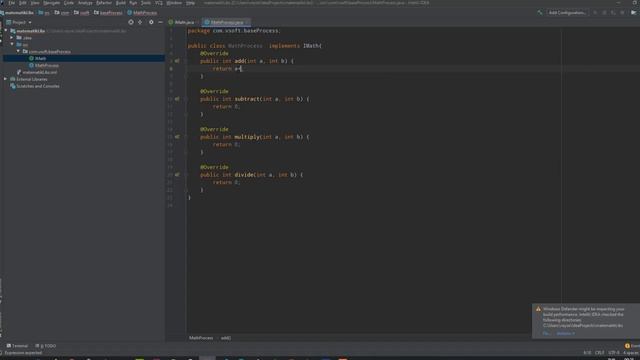Collapse the com.vsoft.baseProcess package node
640x360 pixels.
(18, 51)
